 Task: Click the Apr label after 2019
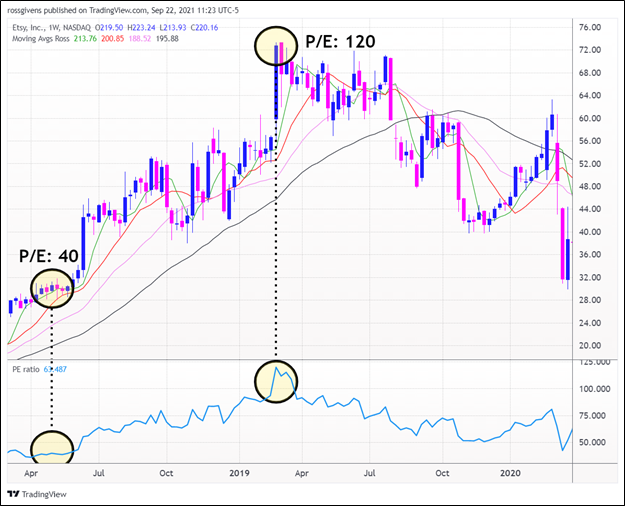coord(302,473)
